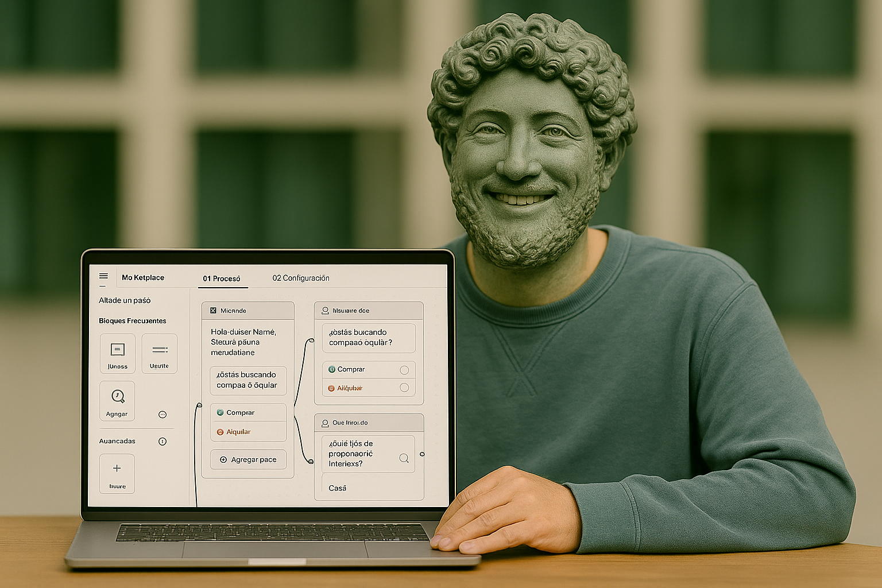The width and height of the screenshot is (882, 588).
Task: Click connector node beside ñlsuaire dce card
Action: point(311,341)
